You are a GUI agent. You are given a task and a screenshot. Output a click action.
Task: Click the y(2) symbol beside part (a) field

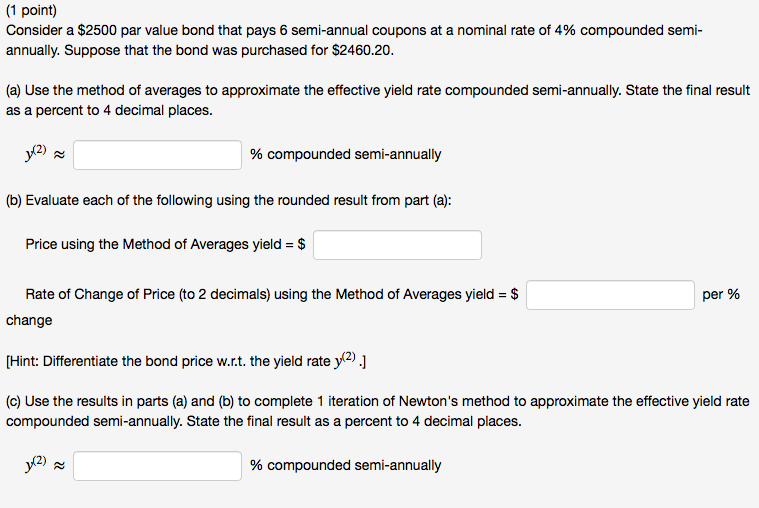coord(38,154)
